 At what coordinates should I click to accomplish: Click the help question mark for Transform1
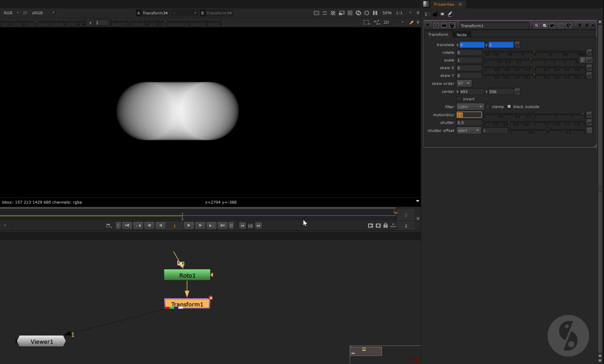[579, 26]
